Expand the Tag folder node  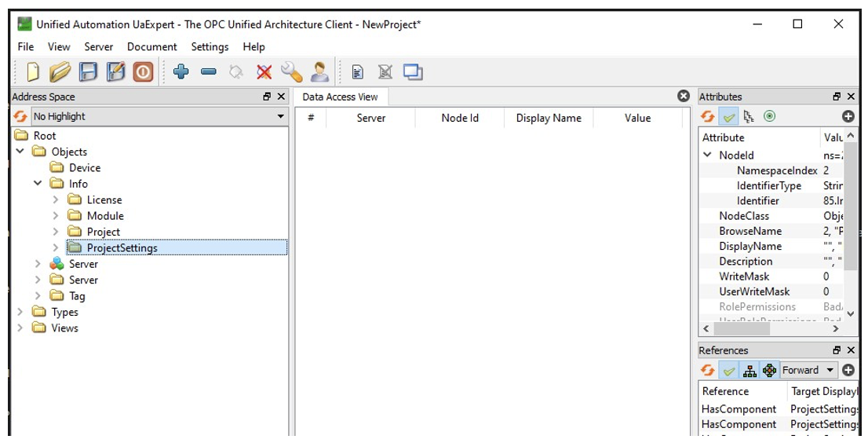tap(38, 296)
